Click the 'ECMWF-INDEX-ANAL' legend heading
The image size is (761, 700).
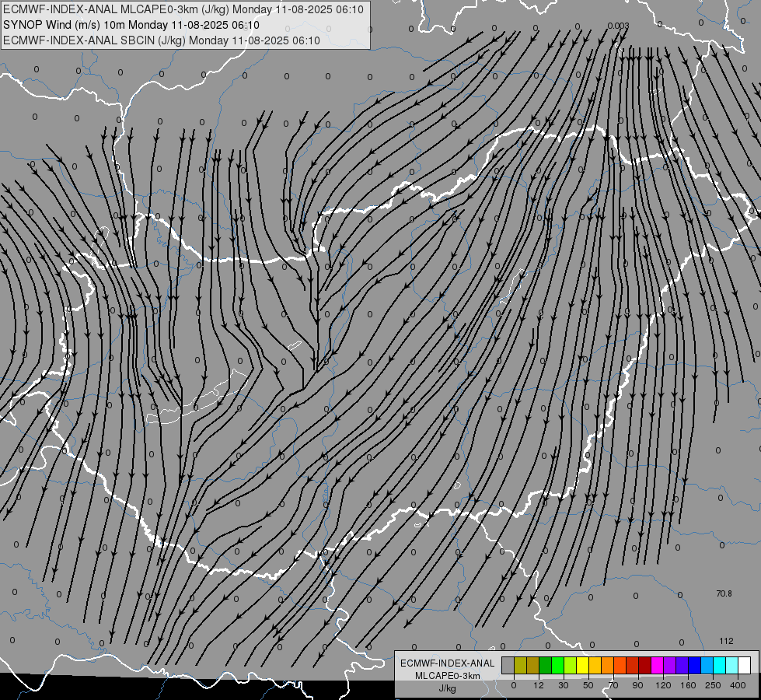coord(448,663)
